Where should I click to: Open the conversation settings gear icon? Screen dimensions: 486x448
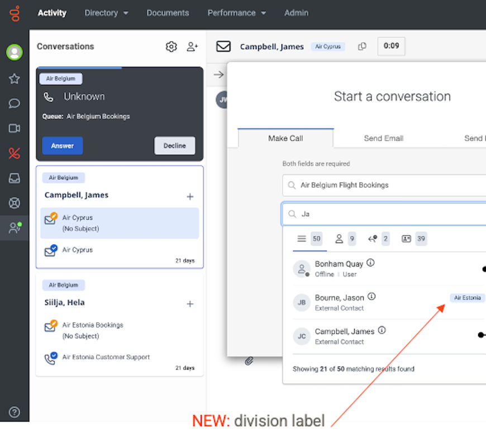click(171, 47)
